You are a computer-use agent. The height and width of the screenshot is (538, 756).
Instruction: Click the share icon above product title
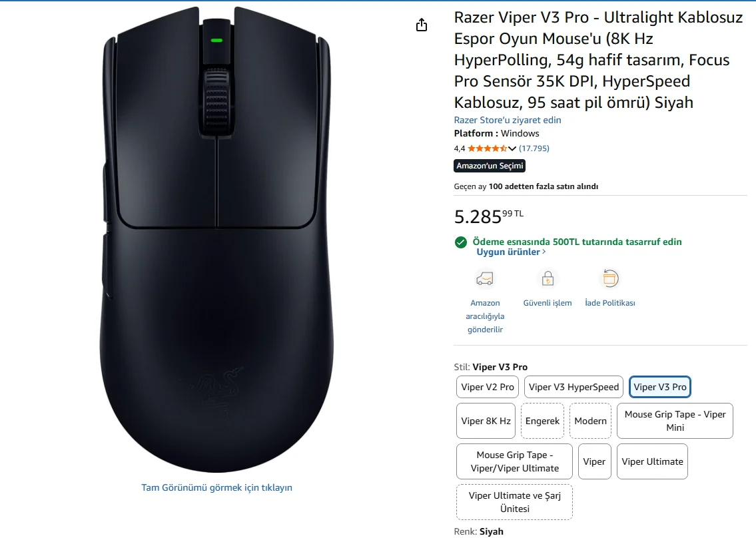[x=421, y=25]
